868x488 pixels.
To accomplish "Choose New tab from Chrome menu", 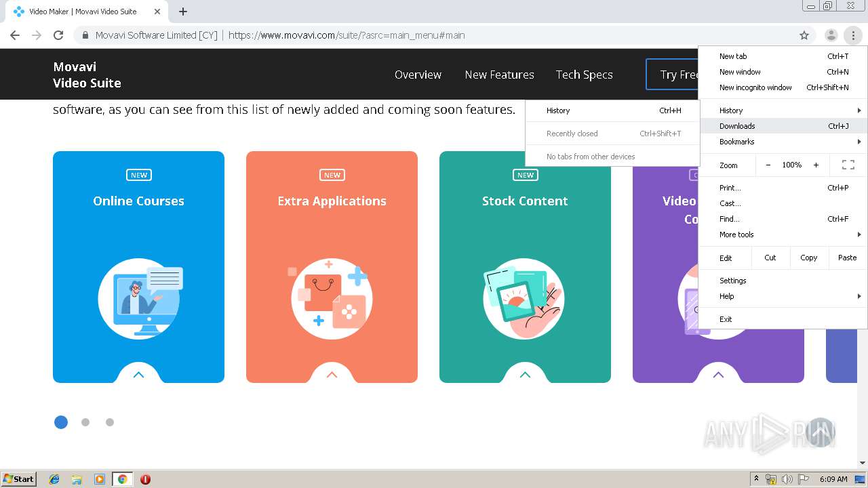I will pos(783,56).
